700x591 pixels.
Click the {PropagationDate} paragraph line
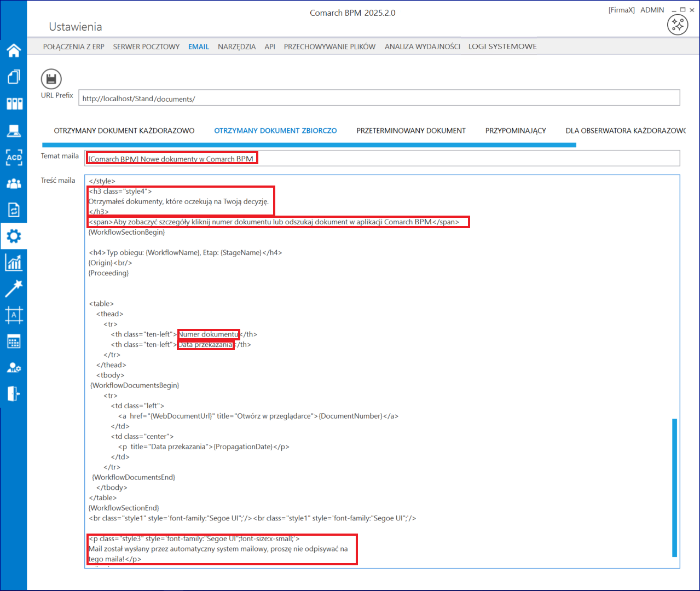[x=204, y=447]
